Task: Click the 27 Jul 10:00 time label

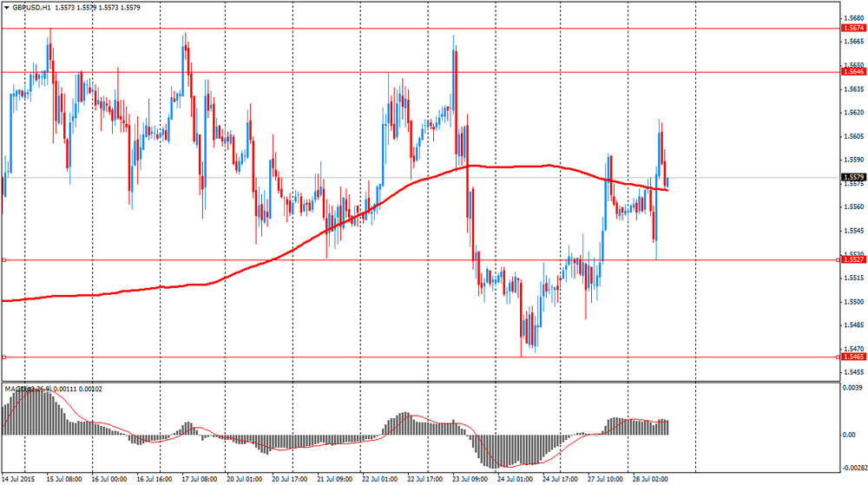Action: [606, 479]
